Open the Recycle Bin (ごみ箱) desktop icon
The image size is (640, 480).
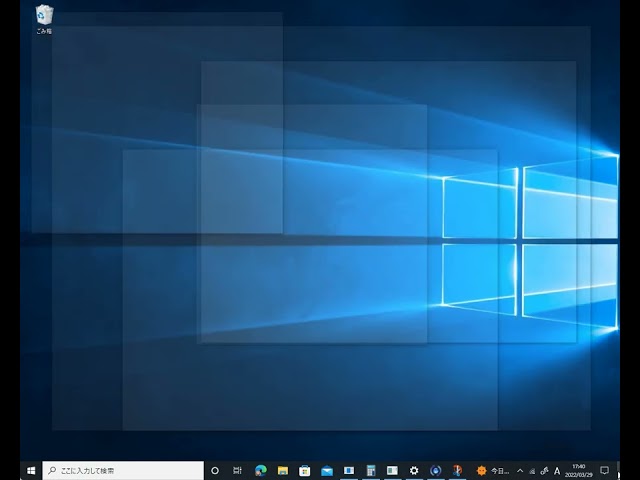[44, 19]
